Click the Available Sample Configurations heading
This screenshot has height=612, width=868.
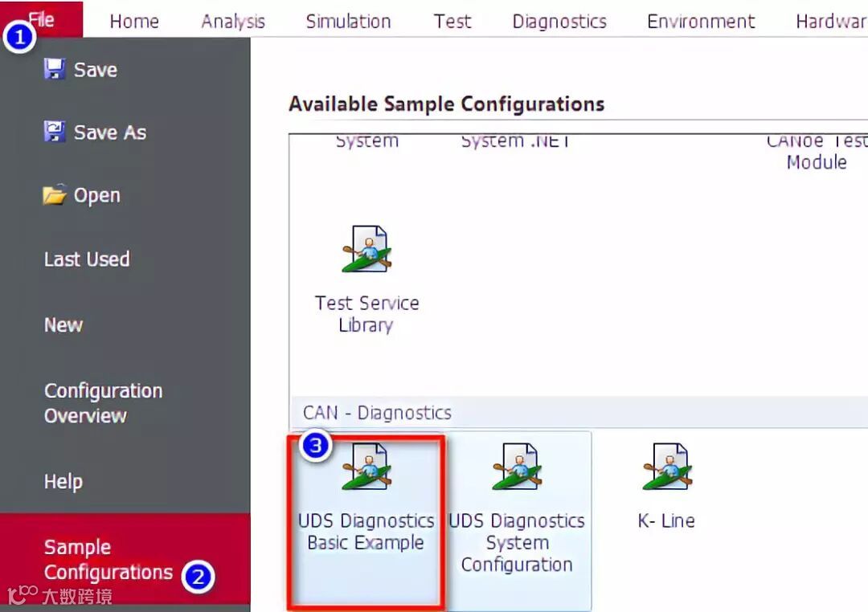(x=447, y=104)
